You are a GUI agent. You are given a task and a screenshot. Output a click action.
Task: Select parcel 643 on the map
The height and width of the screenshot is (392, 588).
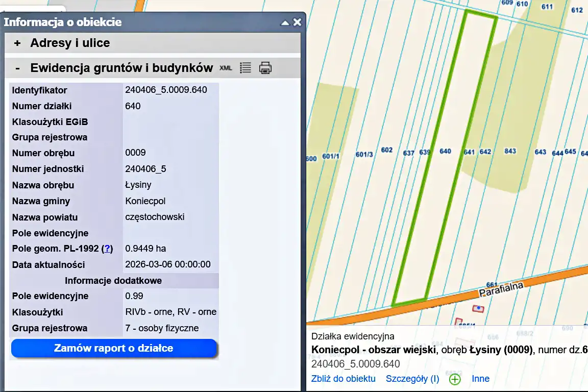tap(540, 152)
